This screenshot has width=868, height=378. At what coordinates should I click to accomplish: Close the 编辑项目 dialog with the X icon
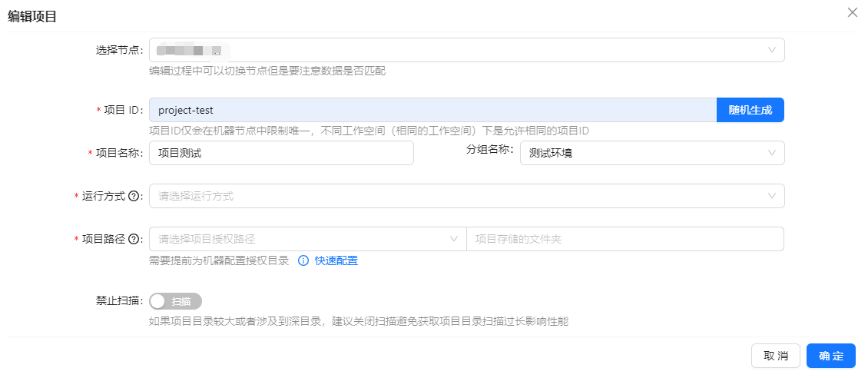[852, 12]
